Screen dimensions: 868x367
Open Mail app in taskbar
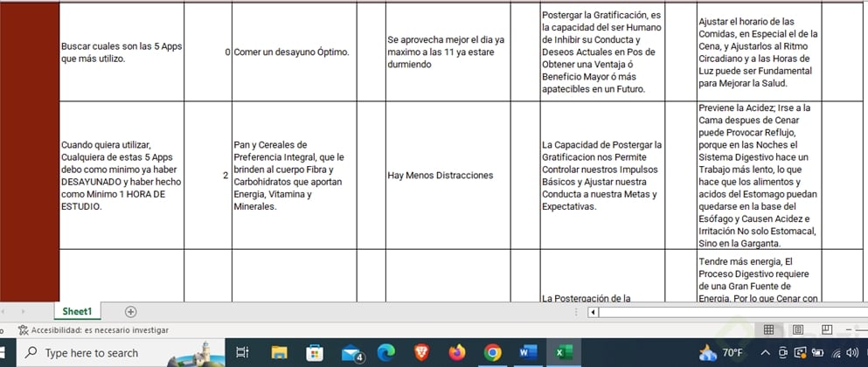coord(351,353)
